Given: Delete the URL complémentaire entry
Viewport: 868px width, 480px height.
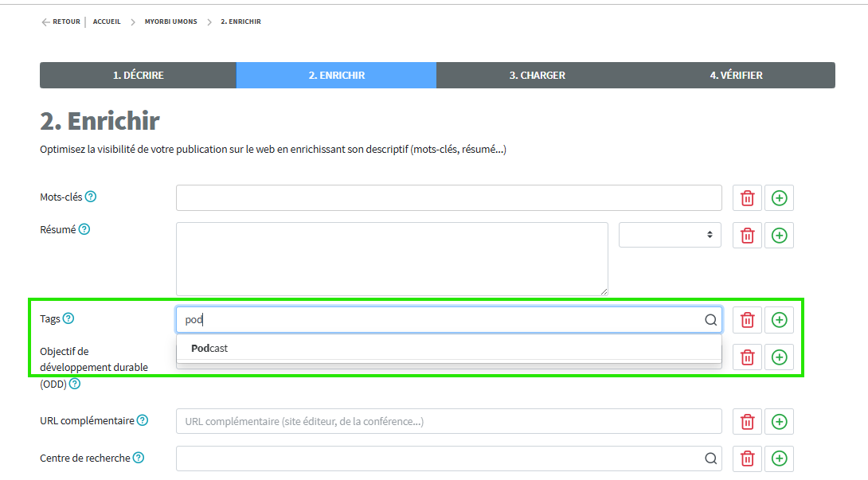Looking at the screenshot, I should 747,421.
